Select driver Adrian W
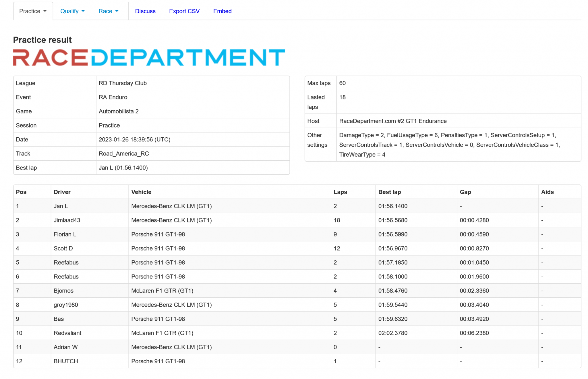The height and width of the screenshot is (379, 588). (65, 347)
